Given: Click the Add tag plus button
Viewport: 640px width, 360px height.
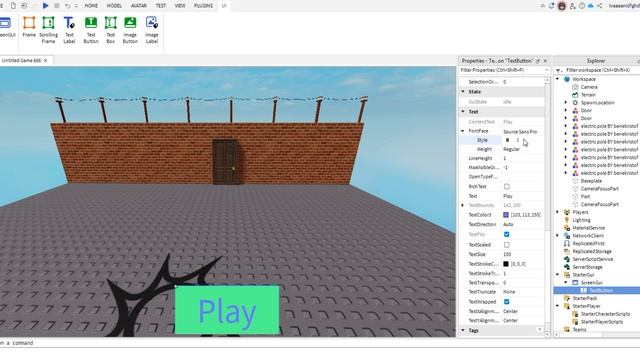Looking at the screenshot, I should (x=540, y=330).
